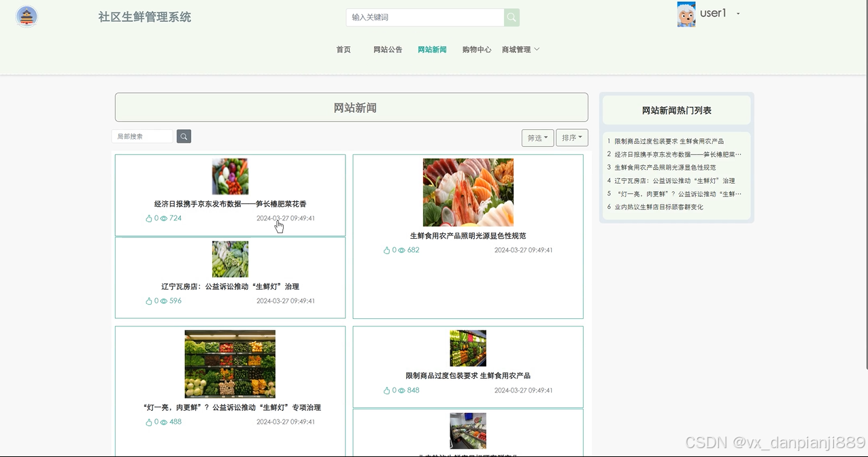Open hot list item 限制商品过度包装要求
The width and height of the screenshot is (868, 457).
[669, 141]
